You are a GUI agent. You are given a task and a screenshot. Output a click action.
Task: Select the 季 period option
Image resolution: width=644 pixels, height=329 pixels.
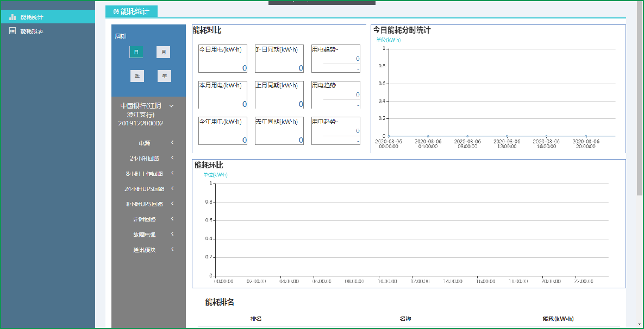[137, 76]
